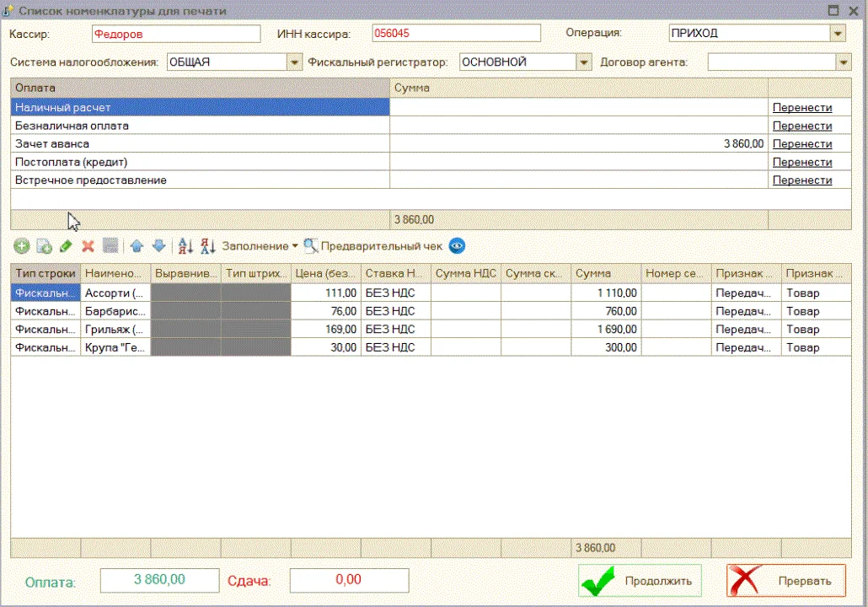Screen dimensions: 868x607
Task: Sort list ascending A-Я icon
Action: point(186,246)
